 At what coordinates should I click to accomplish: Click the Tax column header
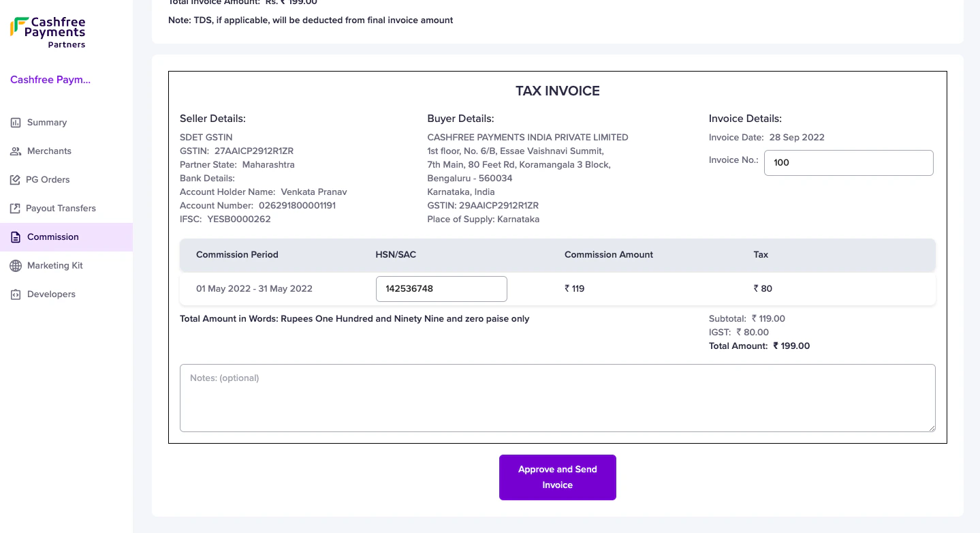pyautogui.click(x=761, y=255)
